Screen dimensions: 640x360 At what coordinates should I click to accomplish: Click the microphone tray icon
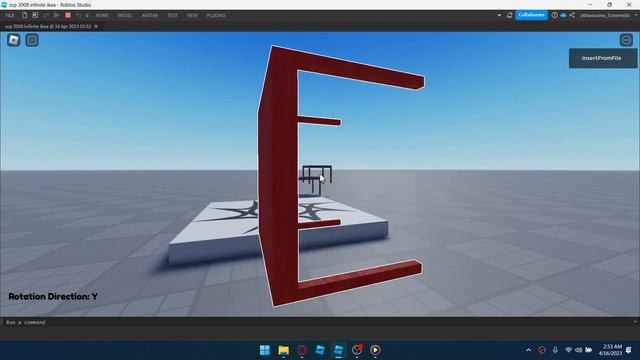pos(555,350)
